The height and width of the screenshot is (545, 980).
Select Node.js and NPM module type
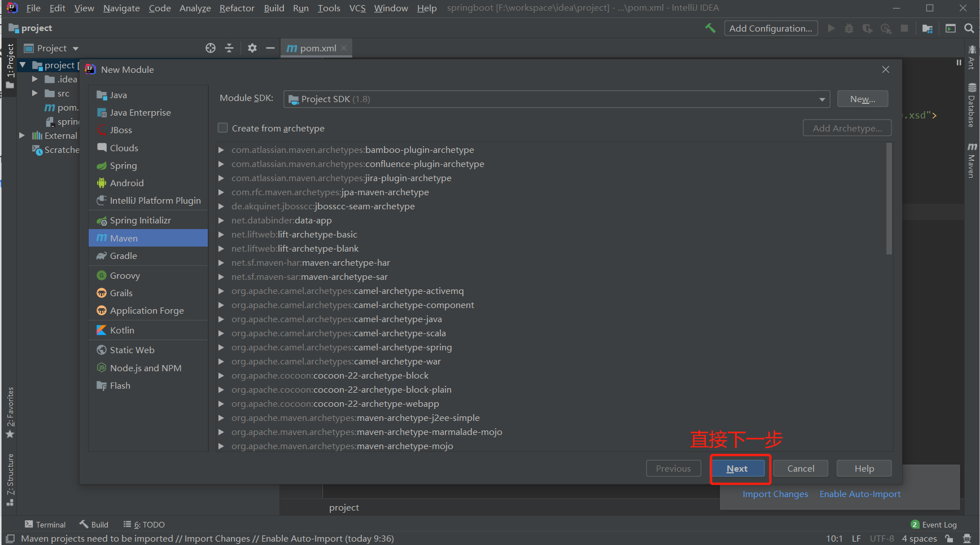(x=148, y=368)
